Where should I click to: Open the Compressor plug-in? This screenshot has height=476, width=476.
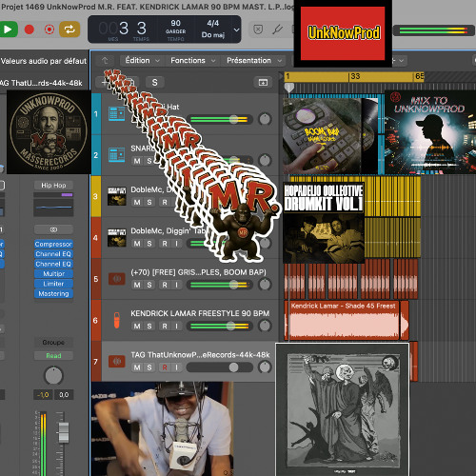53,244
